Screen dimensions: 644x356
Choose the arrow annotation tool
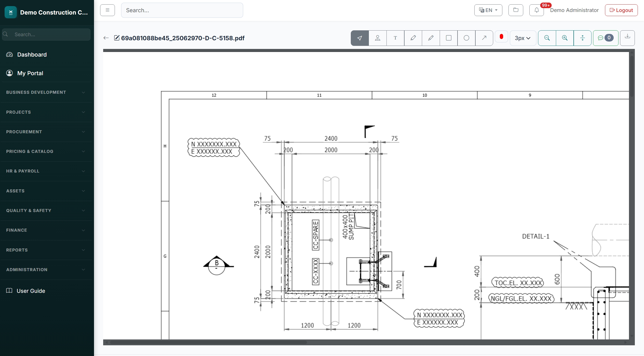484,38
